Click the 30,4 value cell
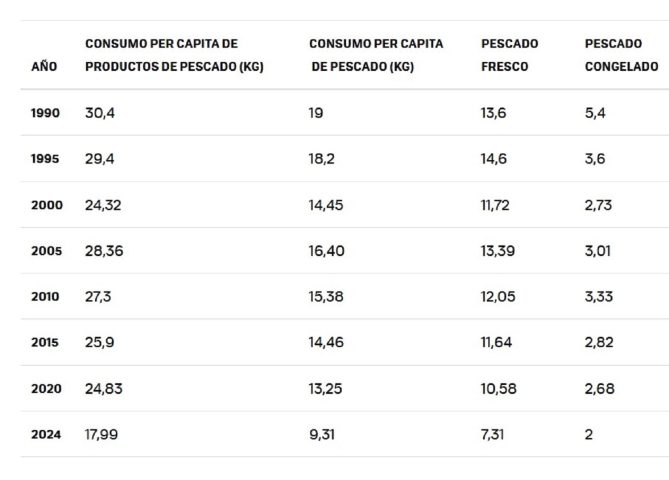This screenshot has width=669, height=480. [100, 113]
